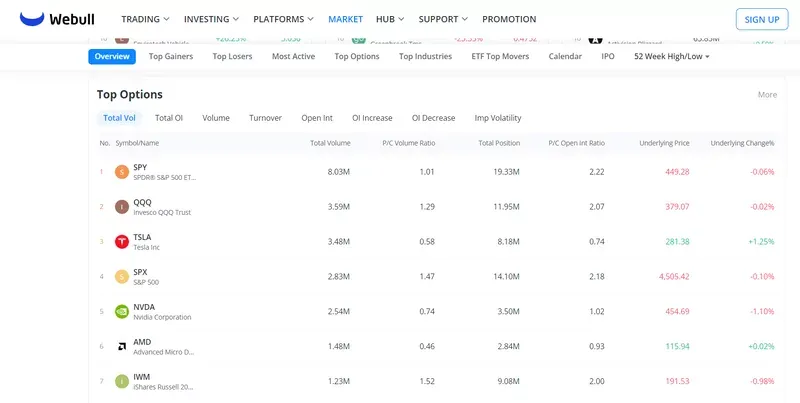This screenshot has width=800, height=403.
Task: Click the SPX ticker icon
Action: point(121,276)
